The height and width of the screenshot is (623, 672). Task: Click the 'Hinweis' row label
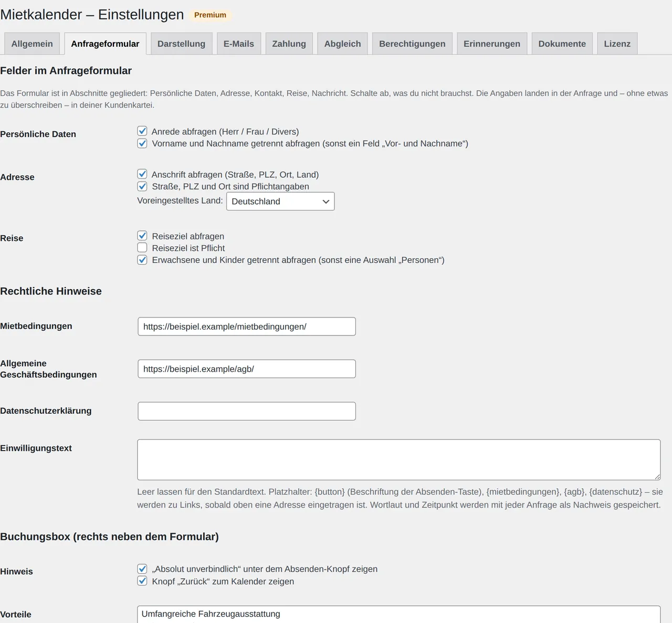[x=16, y=572]
